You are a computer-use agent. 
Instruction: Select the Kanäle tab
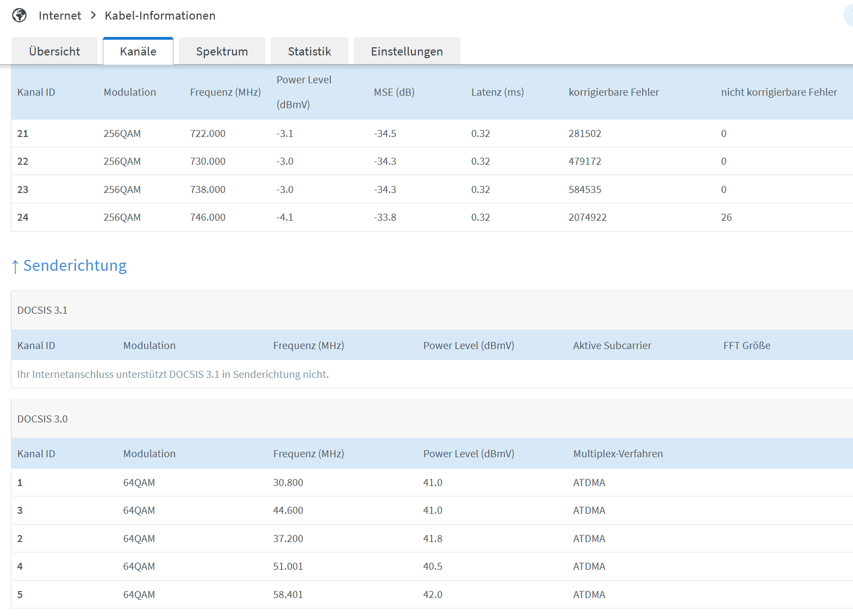coord(138,51)
